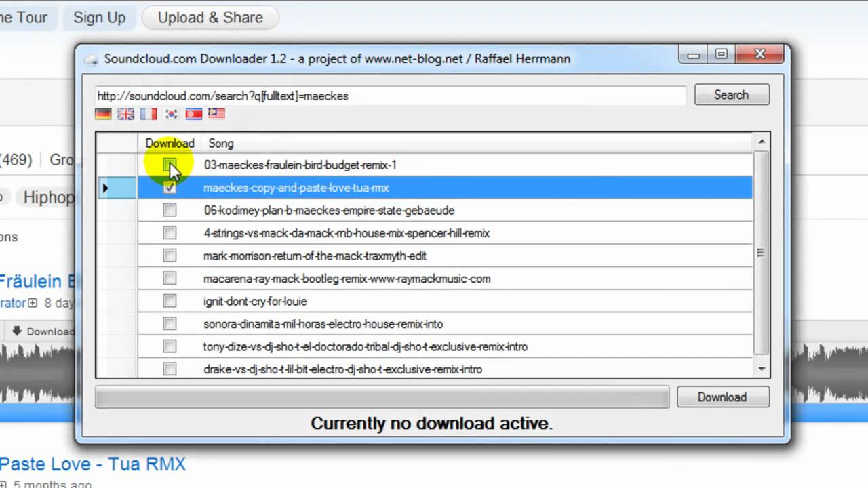The height and width of the screenshot is (488, 868).
Task: Click the song list scrollbar thumb
Action: point(762,252)
